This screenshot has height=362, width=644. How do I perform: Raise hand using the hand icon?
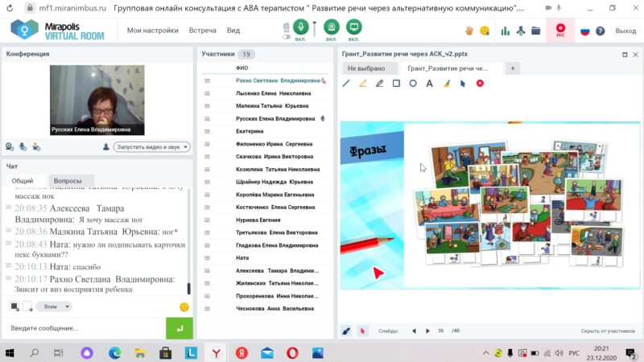click(x=469, y=31)
